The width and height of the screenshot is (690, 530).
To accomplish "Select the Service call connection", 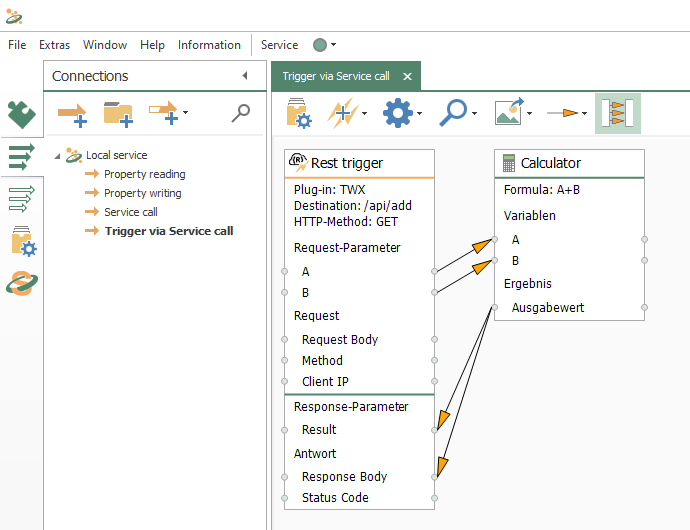I will click(x=130, y=212).
